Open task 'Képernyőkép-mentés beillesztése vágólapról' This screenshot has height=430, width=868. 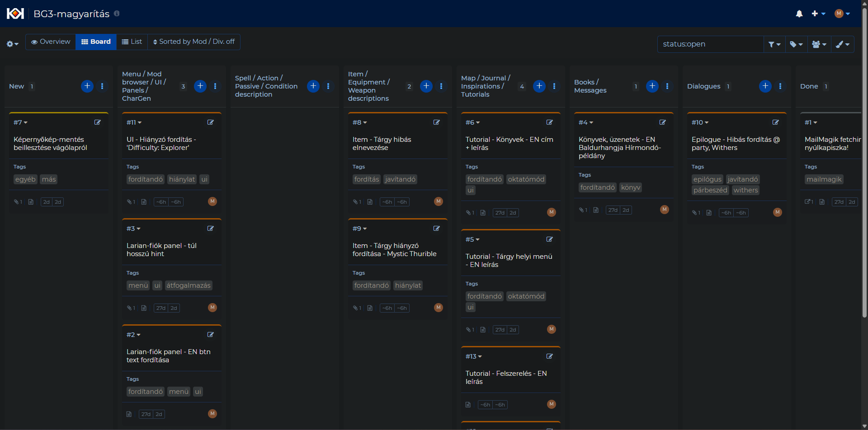(50, 144)
